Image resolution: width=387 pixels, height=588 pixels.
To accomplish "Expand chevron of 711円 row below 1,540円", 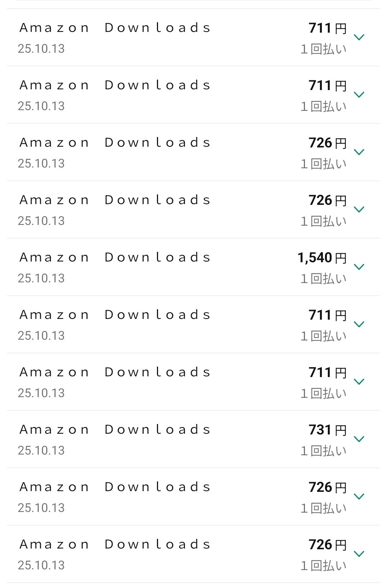I will [359, 324].
